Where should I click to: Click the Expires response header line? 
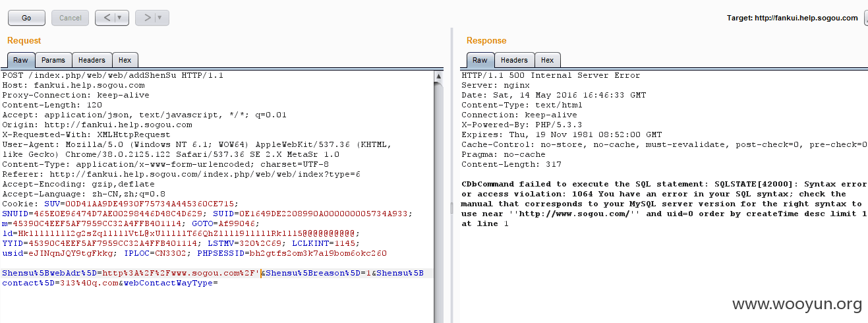point(561,134)
